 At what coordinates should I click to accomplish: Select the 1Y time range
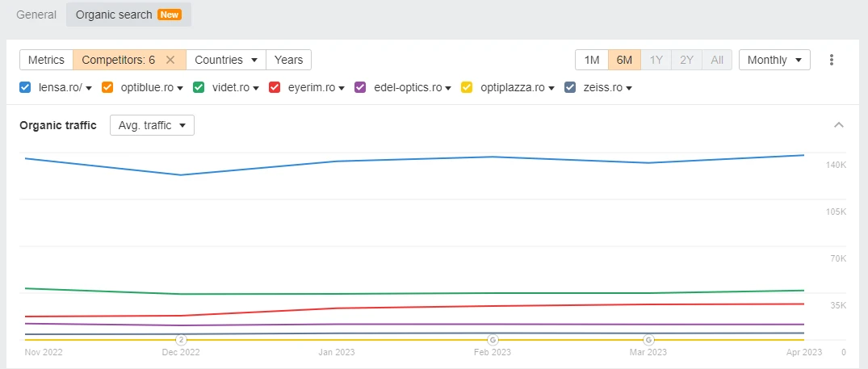coord(656,60)
